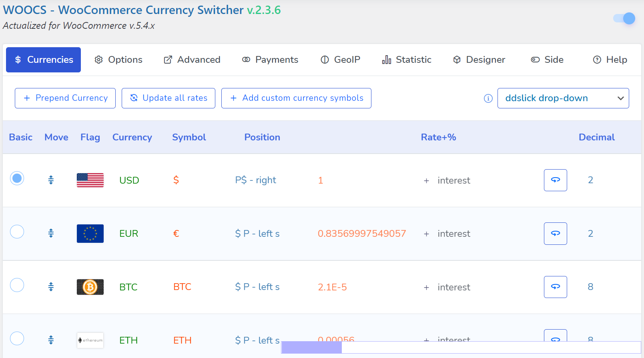Open the Currencies tab
The width and height of the screenshot is (644, 358).
[x=43, y=60]
